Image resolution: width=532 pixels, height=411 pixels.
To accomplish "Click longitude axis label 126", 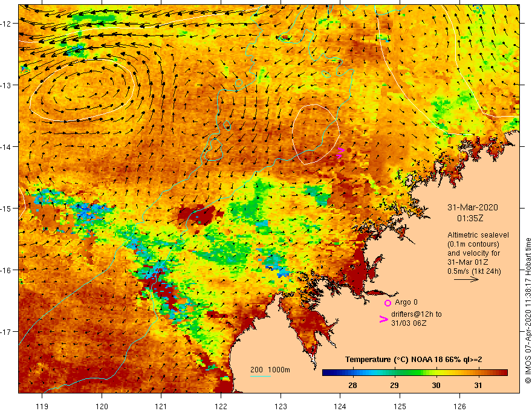I will [459, 406].
